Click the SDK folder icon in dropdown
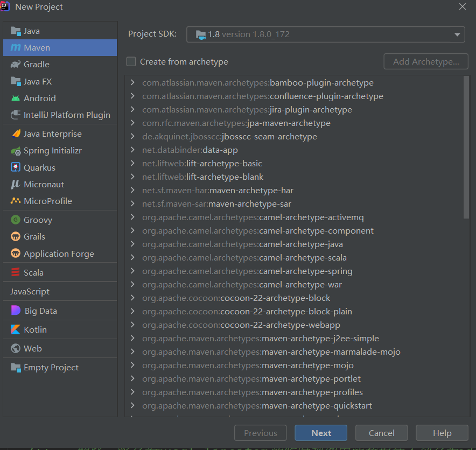This screenshot has width=476, height=450. click(x=201, y=34)
